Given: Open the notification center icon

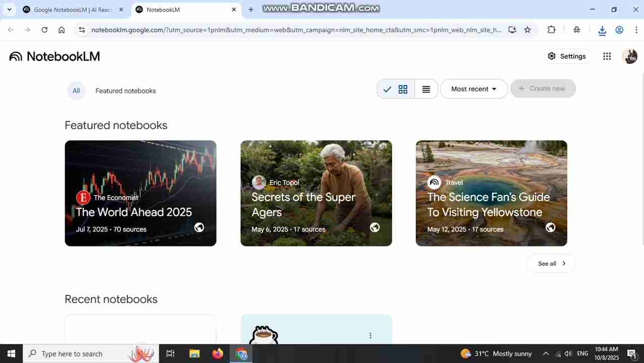Looking at the screenshot, I should pos(632,353).
